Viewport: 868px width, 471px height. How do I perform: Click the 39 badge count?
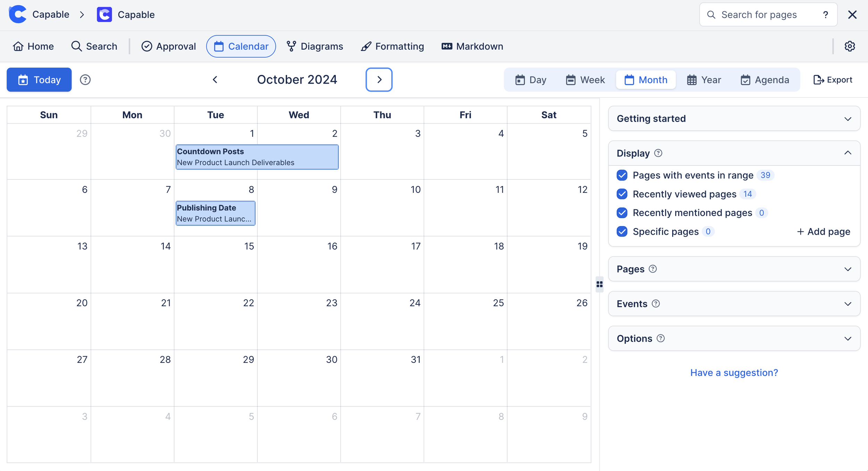pyautogui.click(x=765, y=175)
